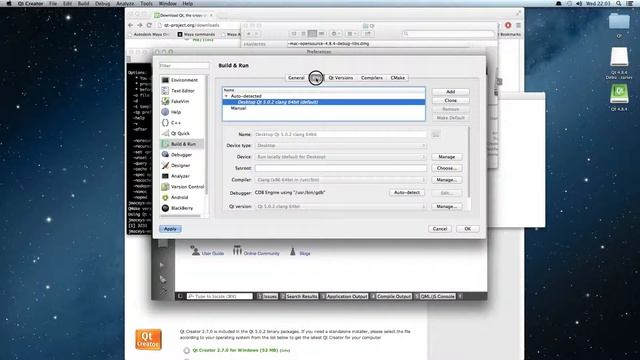The width and height of the screenshot is (640, 360).
Task: Click the locator field in Qt Creator
Action: click(x=220, y=296)
